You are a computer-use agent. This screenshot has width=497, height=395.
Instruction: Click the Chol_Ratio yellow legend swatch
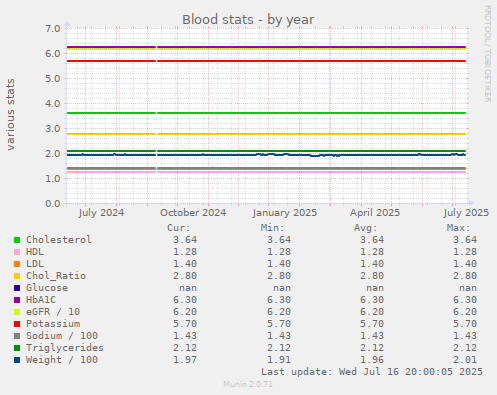[x=17, y=276]
